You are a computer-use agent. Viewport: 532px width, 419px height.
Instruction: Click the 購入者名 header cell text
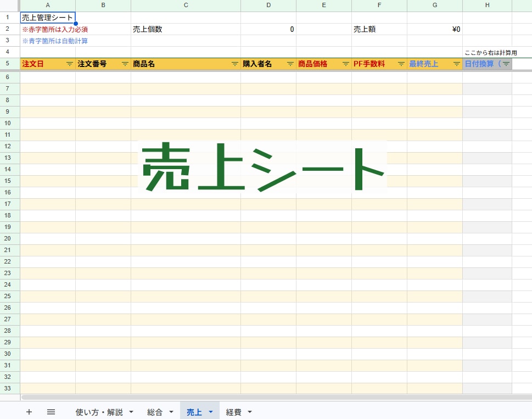[257, 64]
